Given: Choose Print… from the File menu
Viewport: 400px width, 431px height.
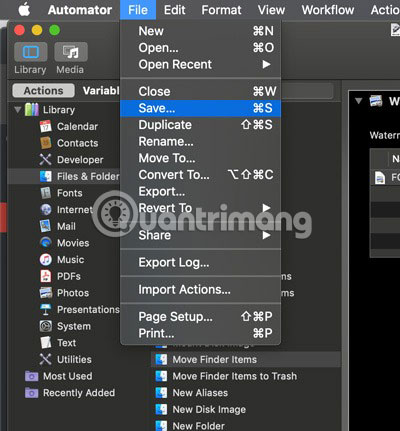Looking at the screenshot, I should [x=200, y=333].
